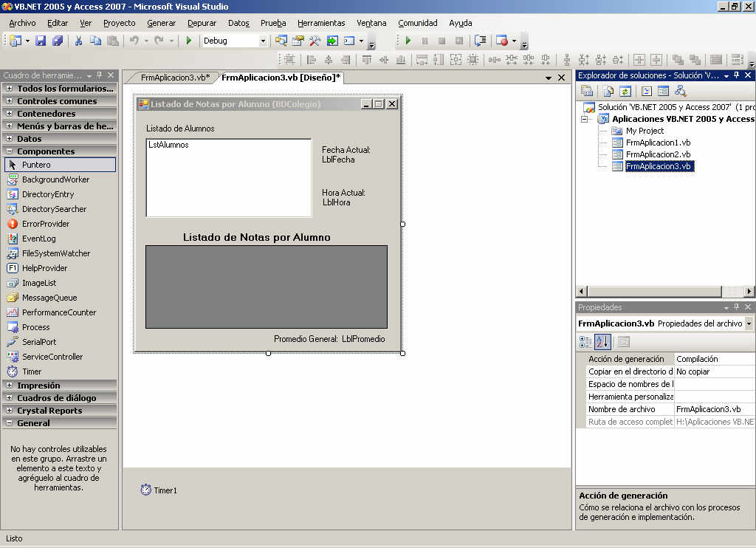Viewport: 756px width, 548px height.
Task: Switch properties to Alphabetical sort view
Action: click(602, 342)
